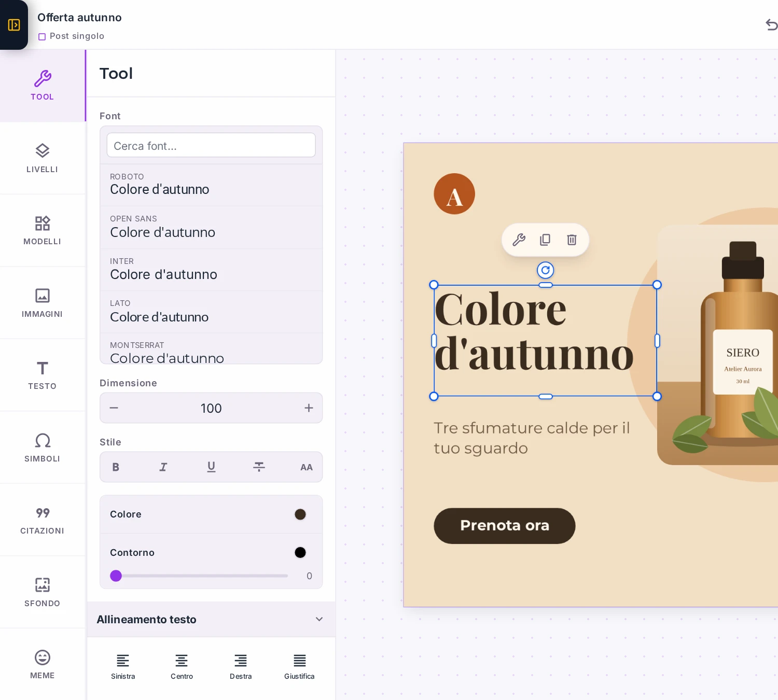The height and width of the screenshot is (700, 778).
Task: Delete the selected text with trash icon
Action: (x=572, y=240)
